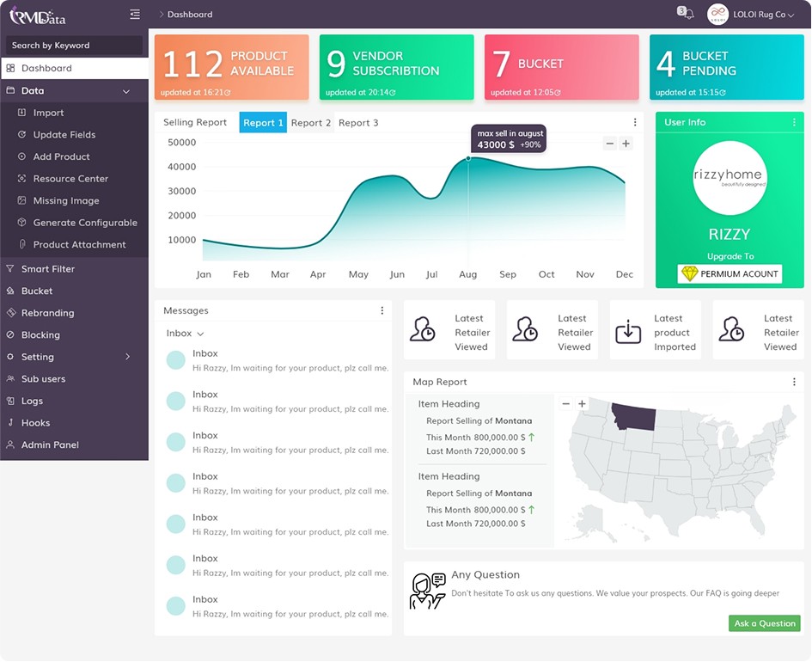Screen dimensions: 812x662
Task: Focus the Search by Keyword field
Action: (x=74, y=45)
